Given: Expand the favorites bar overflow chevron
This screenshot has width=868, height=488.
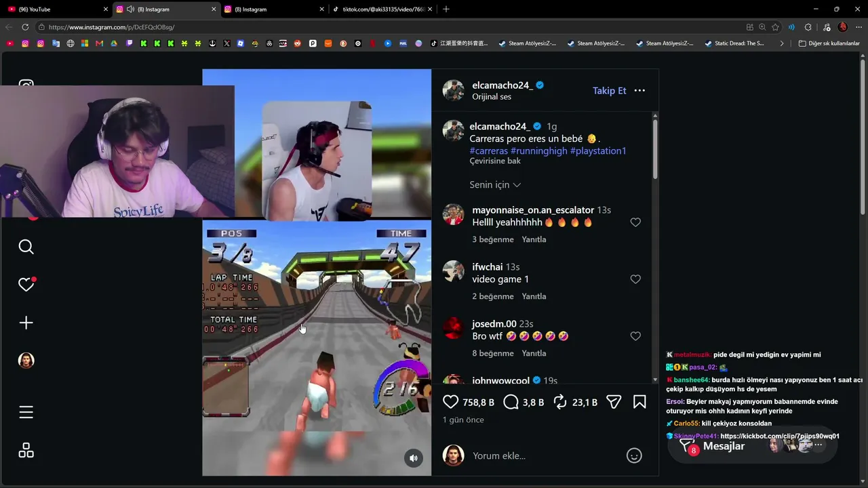Looking at the screenshot, I should point(781,43).
